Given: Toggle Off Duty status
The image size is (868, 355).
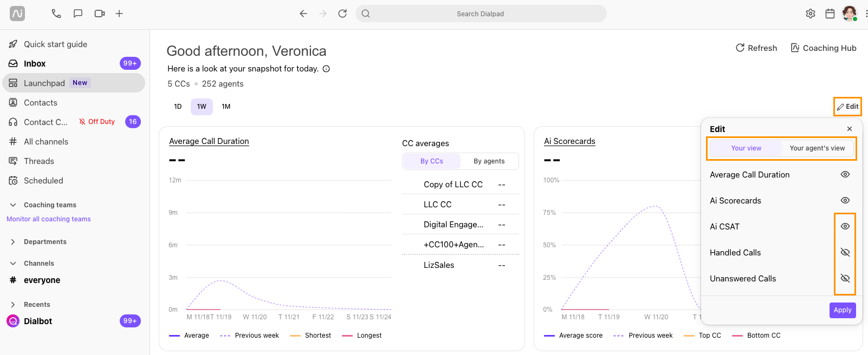Looking at the screenshot, I should pos(97,122).
